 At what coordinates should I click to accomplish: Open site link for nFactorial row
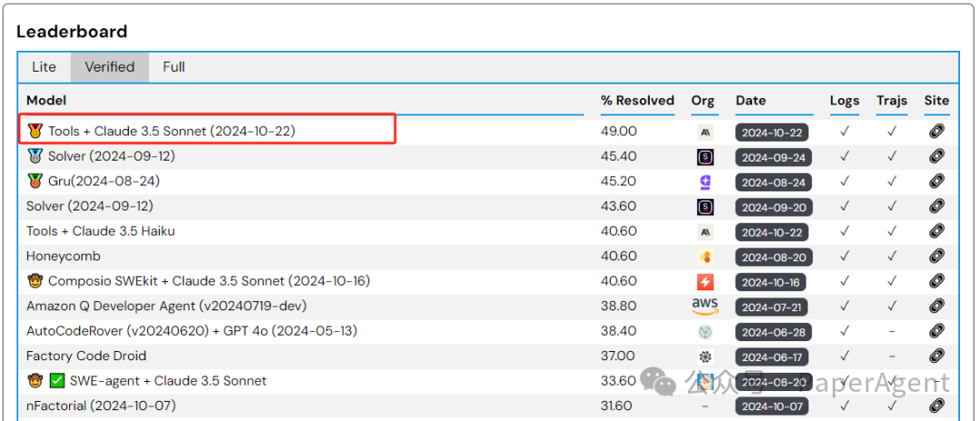(936, 406)
